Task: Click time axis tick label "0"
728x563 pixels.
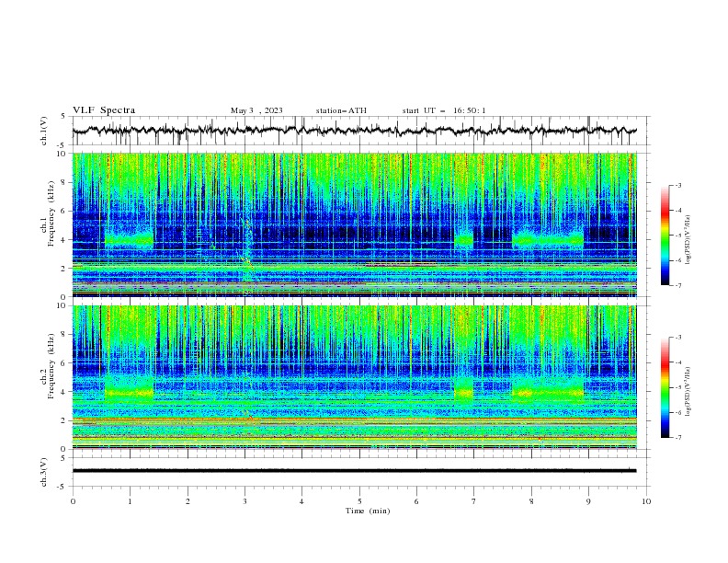Action: (73, 501)
